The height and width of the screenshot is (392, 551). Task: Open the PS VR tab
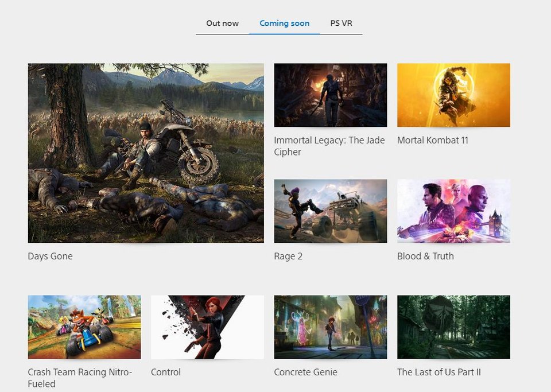pos(341,24)
